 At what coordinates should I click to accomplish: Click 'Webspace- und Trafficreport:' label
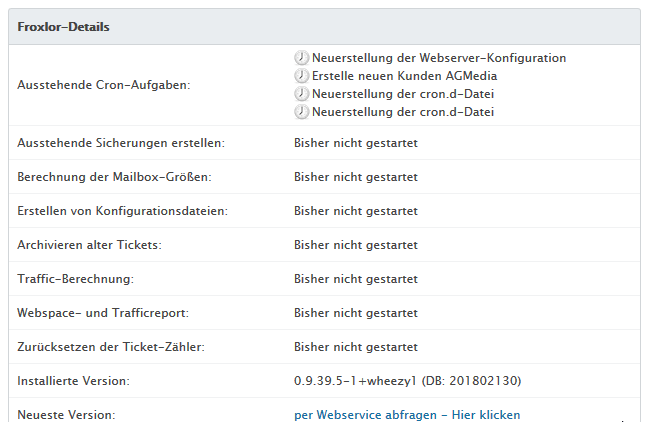coord(103,313)
